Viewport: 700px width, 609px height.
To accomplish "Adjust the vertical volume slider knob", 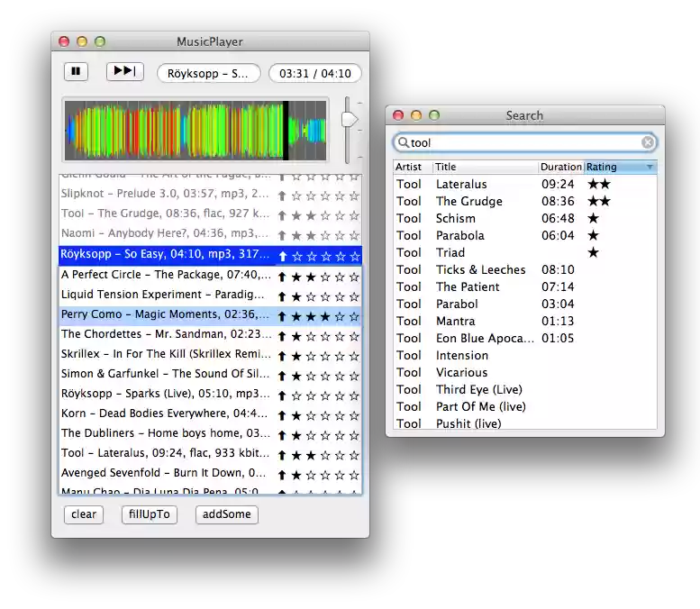I will tap(350, 119).
